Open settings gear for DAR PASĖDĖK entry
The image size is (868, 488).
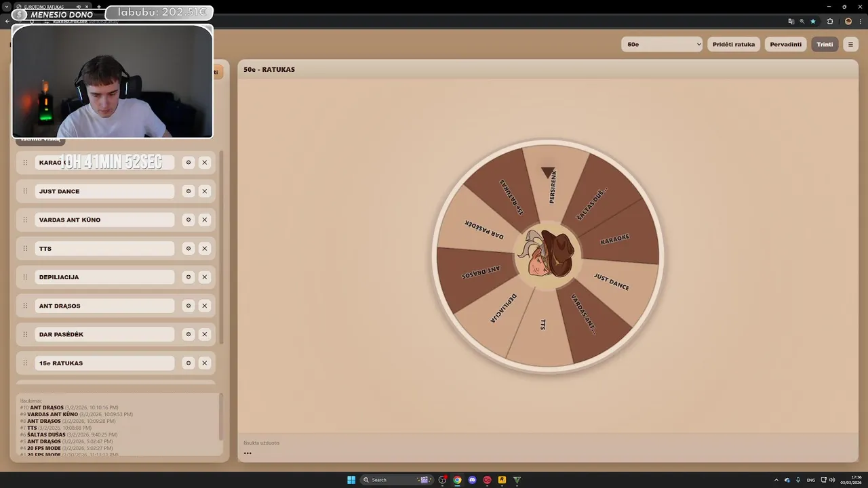(x=189, y=334)
